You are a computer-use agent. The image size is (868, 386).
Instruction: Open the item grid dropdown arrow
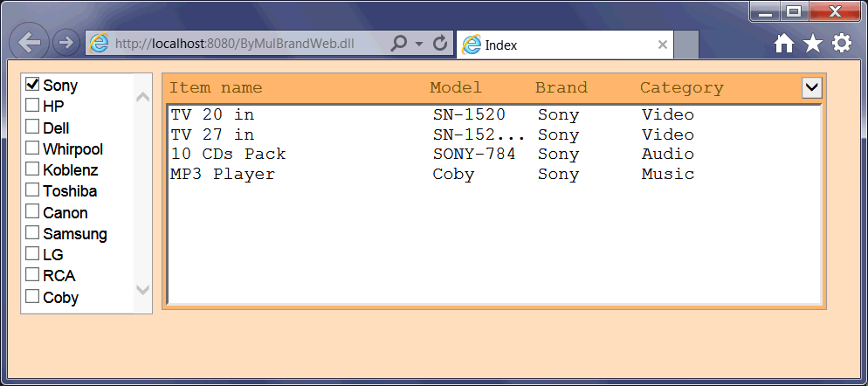812,87
